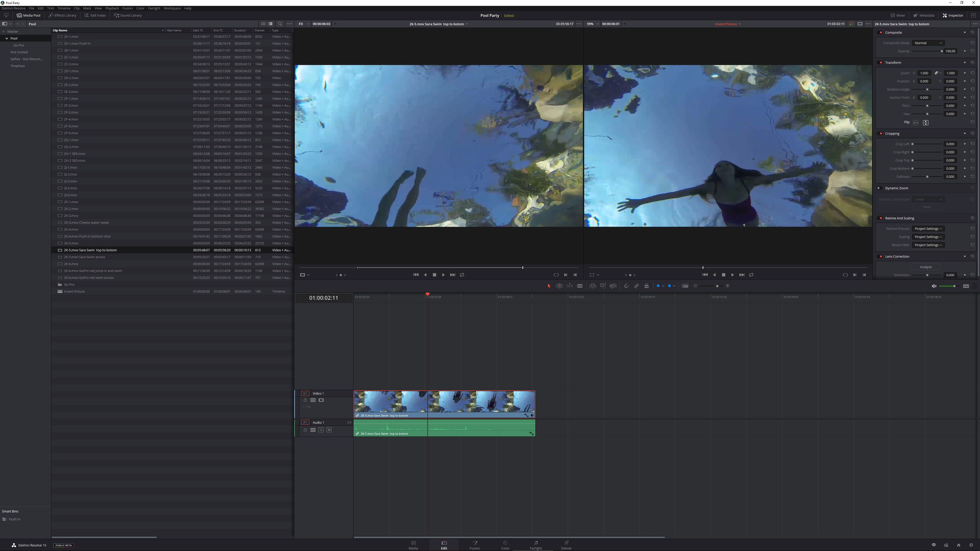Collapse the Master bin tree
This screenshot has width=980, height=551.
4,32
